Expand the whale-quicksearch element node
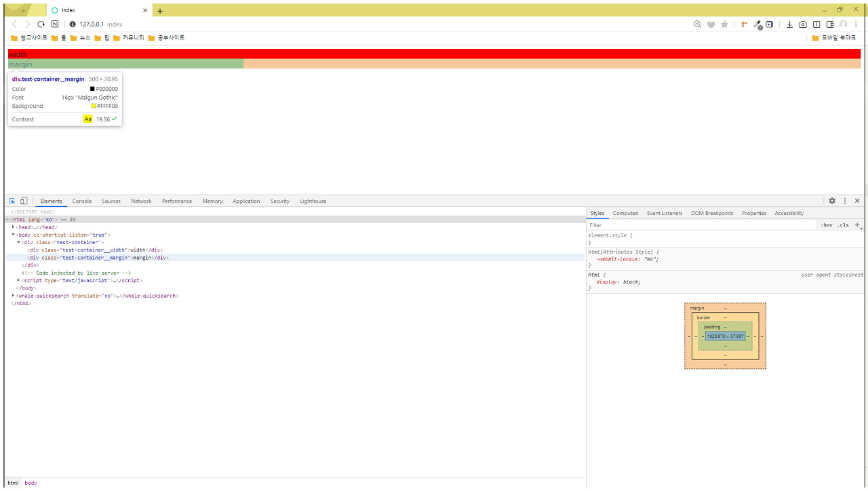Image resolution: width=868 pixels, height=491 pixels. click(x=14, y=296)
